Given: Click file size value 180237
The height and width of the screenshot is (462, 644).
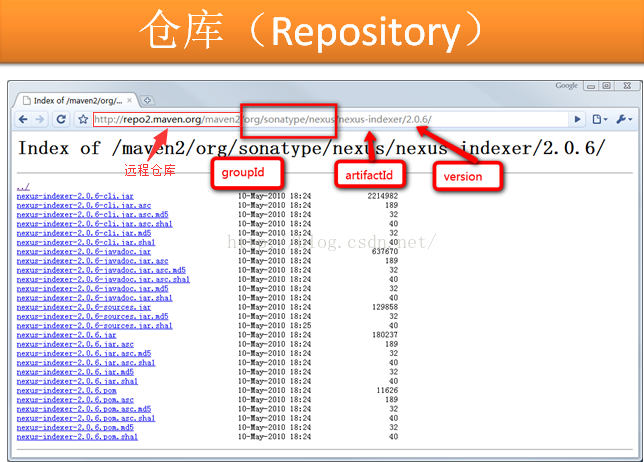Looking at the screenshot, I should tap(385, 335).
